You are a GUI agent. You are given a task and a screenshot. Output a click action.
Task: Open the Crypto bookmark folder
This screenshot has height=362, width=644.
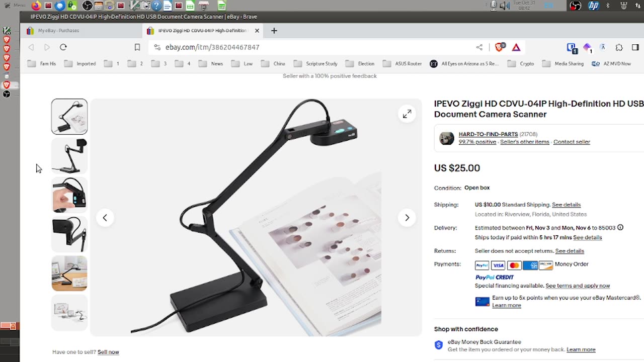(521, 64)
